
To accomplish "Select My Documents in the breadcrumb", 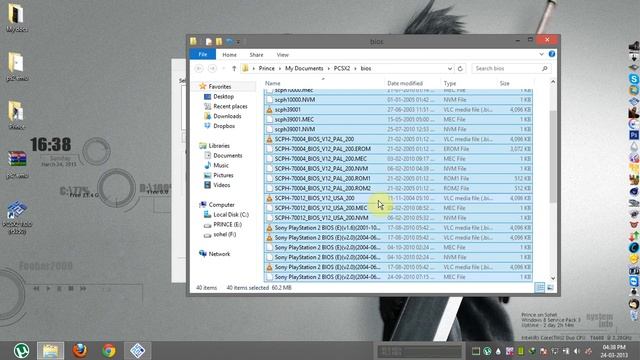I will coord(304,69).
